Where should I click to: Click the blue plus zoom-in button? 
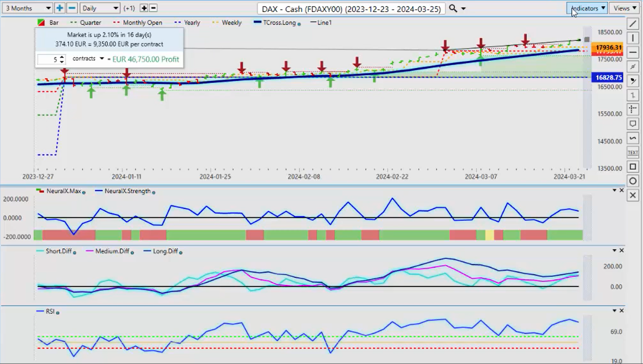[60, 8]
